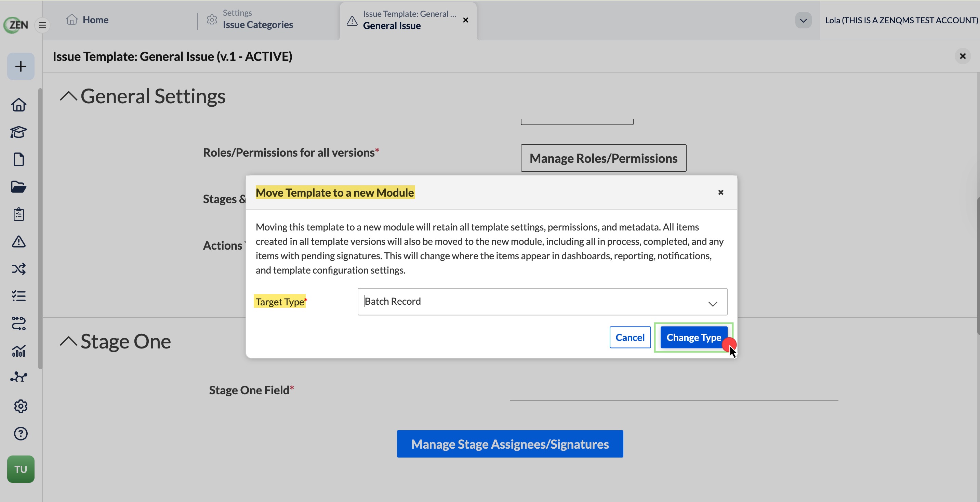Open the shuffle arrows icon in sidebar
This screenshot has height=502, width=980.
click(19, 269)
